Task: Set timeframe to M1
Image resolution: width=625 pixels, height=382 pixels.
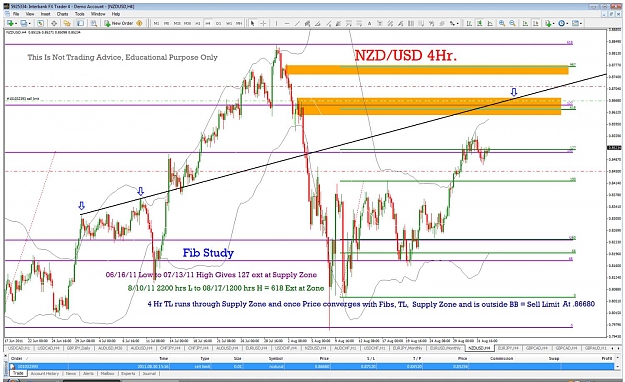Action: (x=156, y=24)
